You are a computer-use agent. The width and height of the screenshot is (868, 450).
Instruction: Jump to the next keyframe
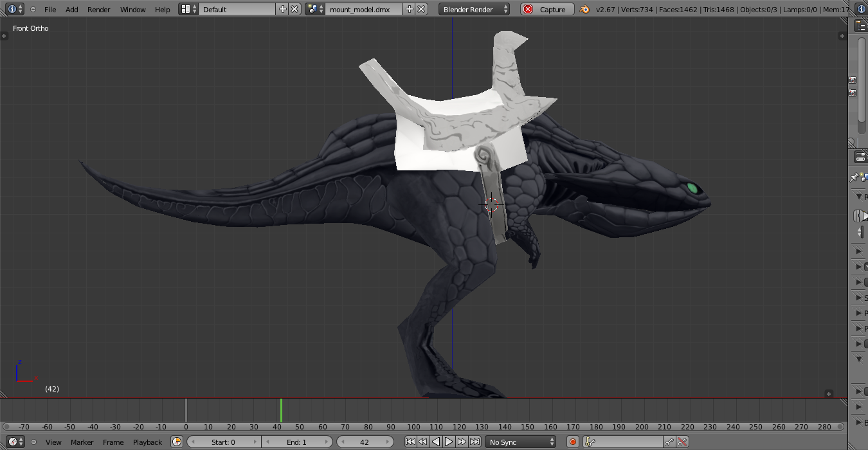coord(462,442)
